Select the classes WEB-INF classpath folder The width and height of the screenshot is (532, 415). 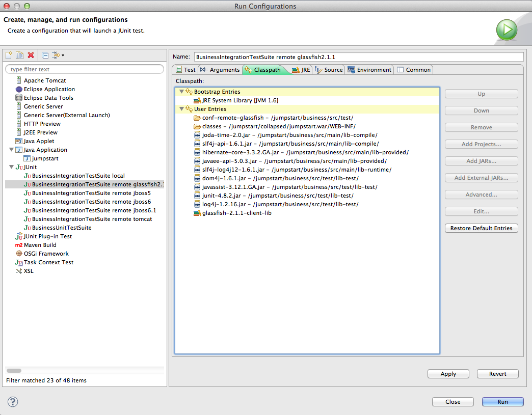[x=275, y=126]
